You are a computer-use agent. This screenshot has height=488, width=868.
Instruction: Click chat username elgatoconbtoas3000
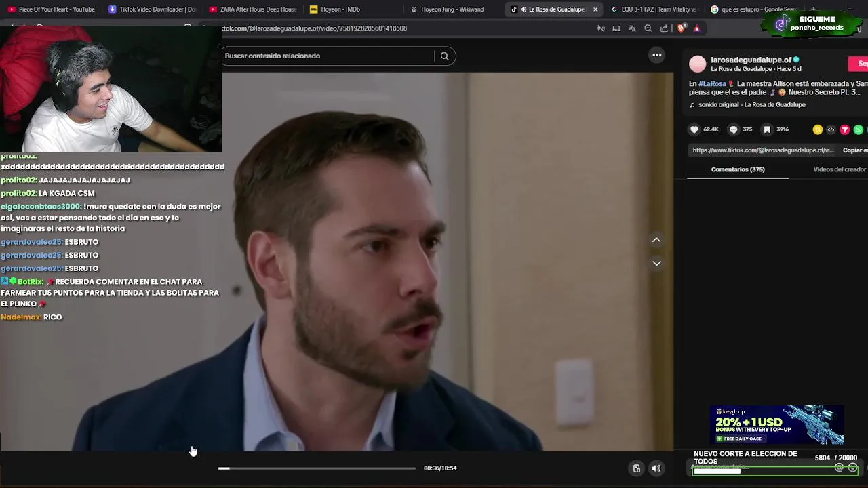pyautogui.click(x=41, y=207)
